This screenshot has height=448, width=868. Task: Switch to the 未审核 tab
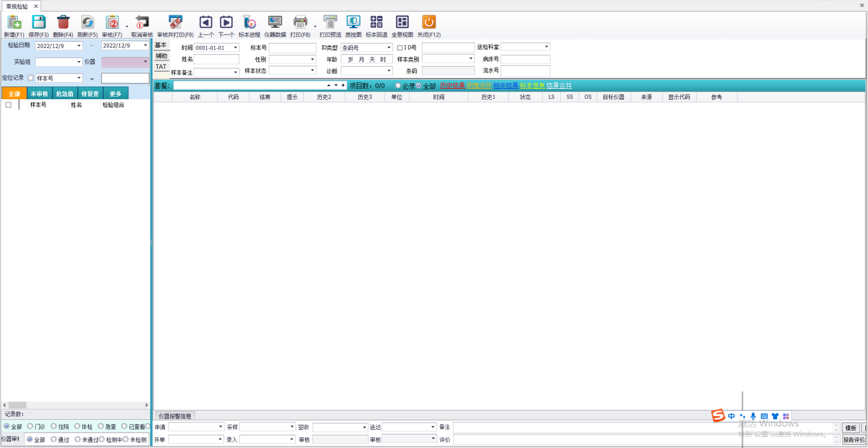tap(39, 93)
